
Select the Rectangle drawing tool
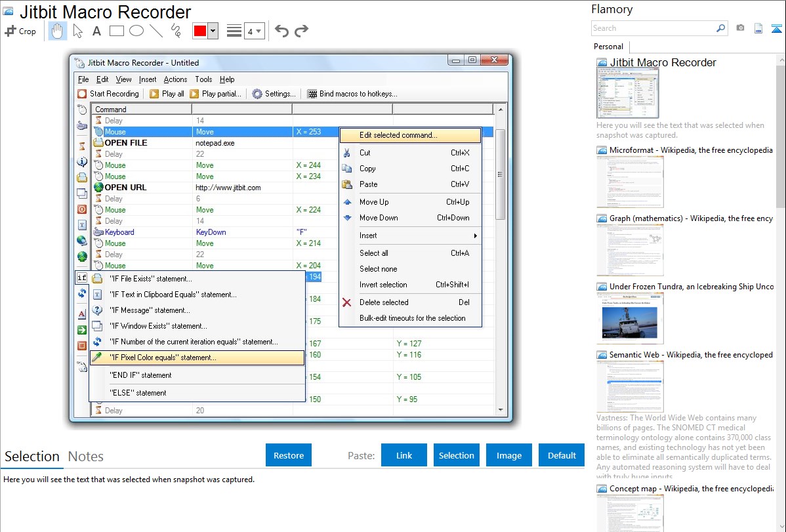115,30
